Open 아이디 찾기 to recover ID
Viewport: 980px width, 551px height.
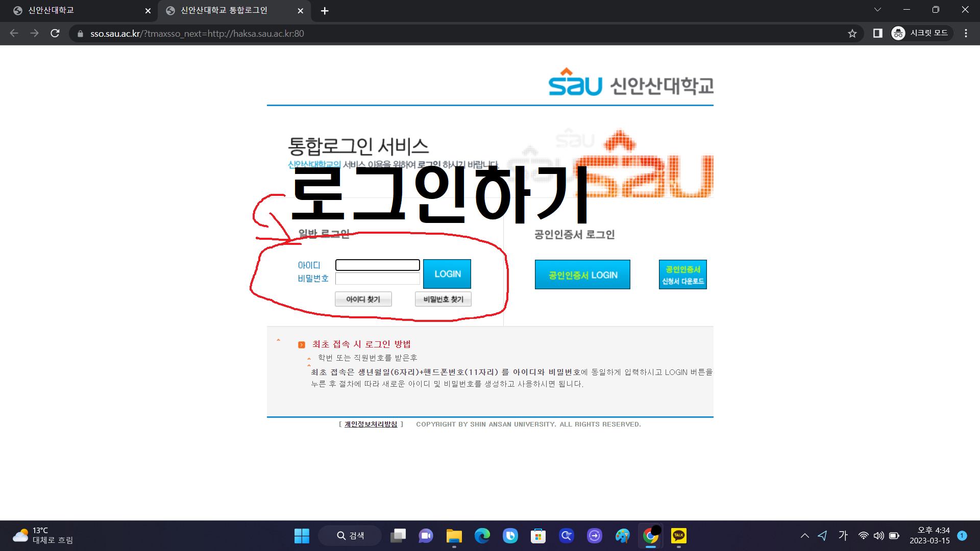(363, 299)
